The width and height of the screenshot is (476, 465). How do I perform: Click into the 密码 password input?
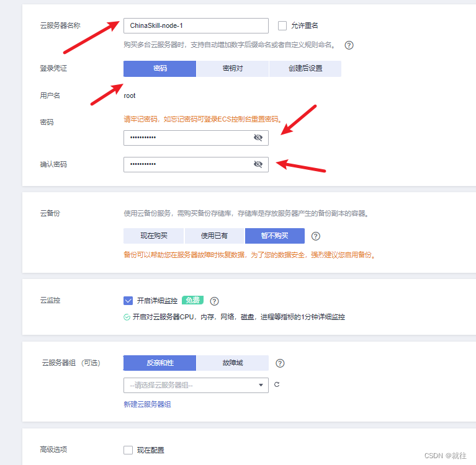point(196,138)
